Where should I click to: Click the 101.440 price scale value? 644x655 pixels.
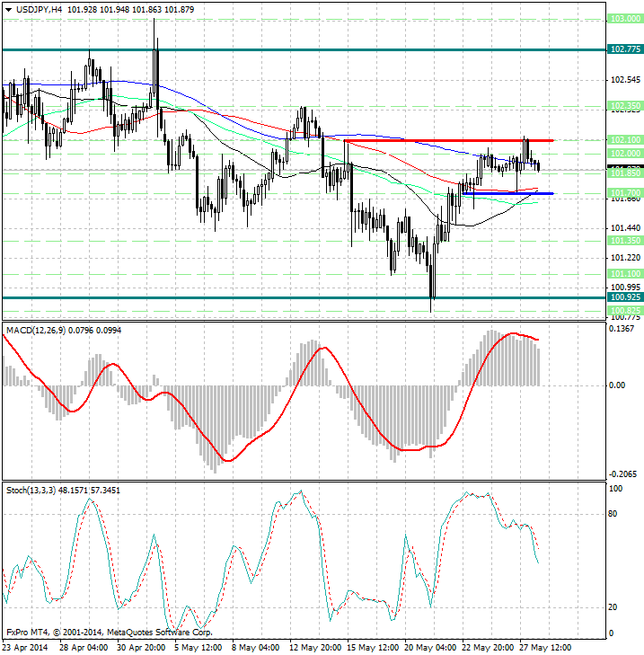[625, 227]
